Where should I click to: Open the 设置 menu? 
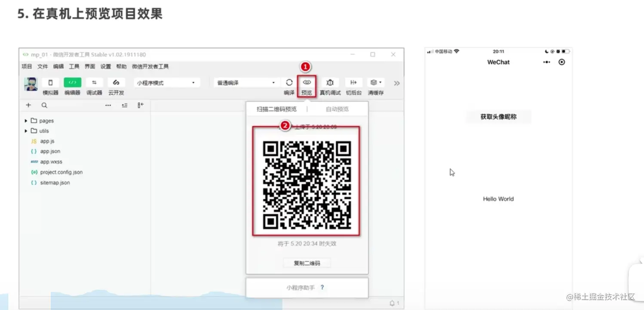point(106,67)
